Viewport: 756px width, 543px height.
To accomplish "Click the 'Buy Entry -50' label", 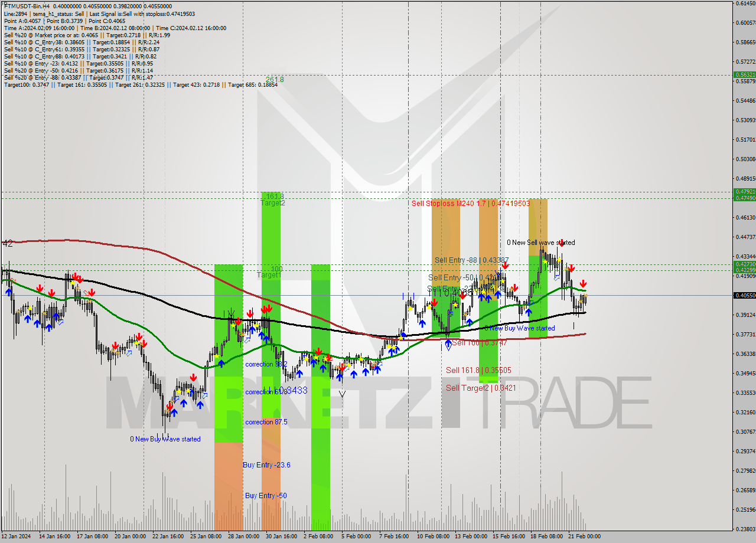I will click(266, 496).
